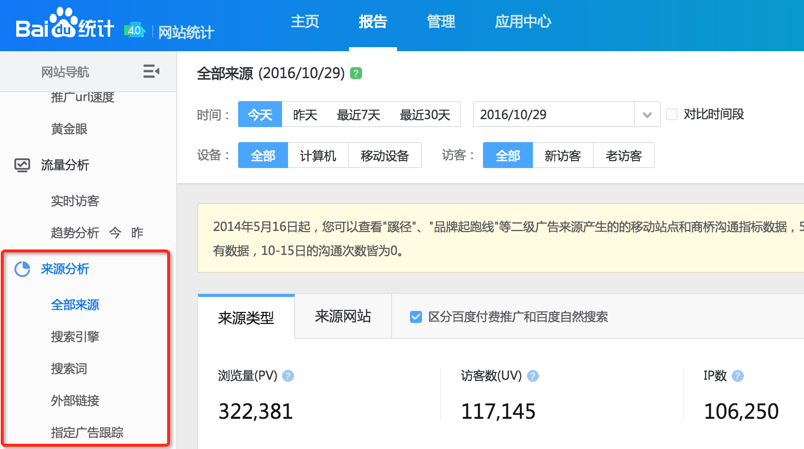Click the 流量分析 monitor icon
Image resolution: width=804 pixels, height=449 pixels.
22,165
